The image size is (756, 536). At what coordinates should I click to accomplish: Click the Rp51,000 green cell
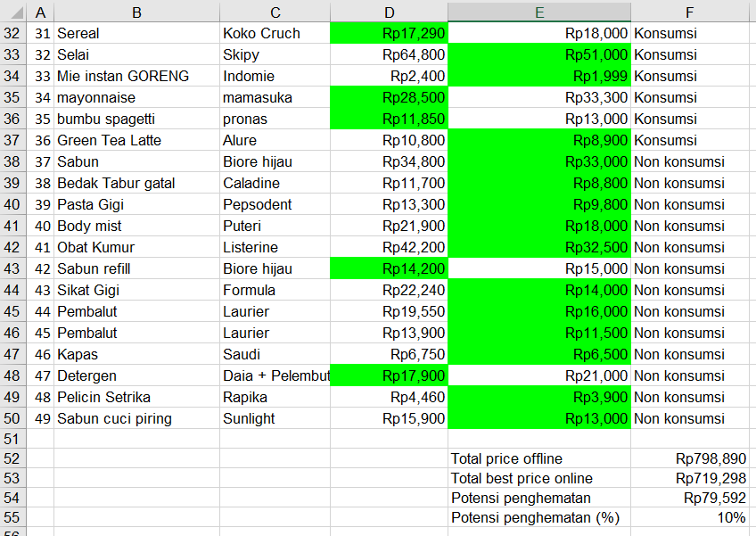(539, 54)
